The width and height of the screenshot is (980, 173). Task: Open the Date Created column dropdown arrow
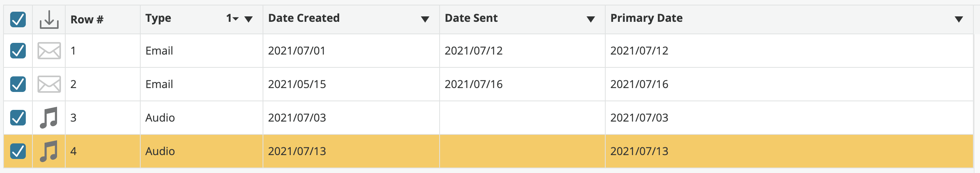tap(425, 19)
